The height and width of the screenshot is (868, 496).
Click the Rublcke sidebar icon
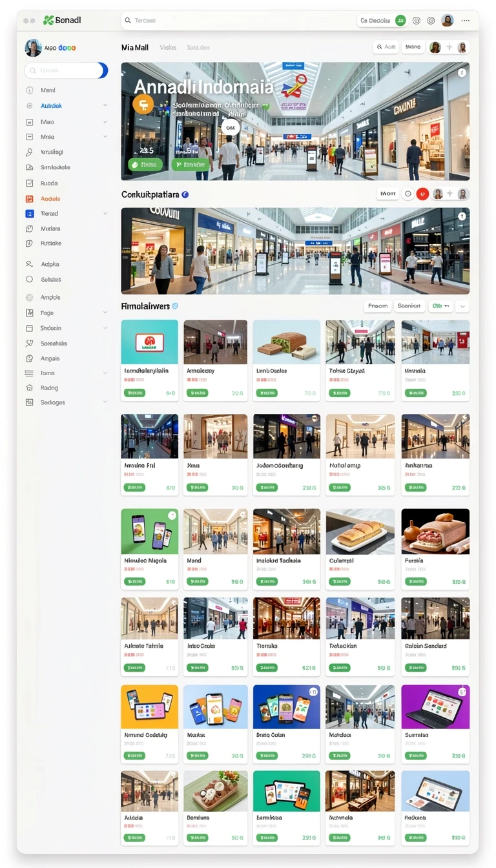tap(29, 243)
